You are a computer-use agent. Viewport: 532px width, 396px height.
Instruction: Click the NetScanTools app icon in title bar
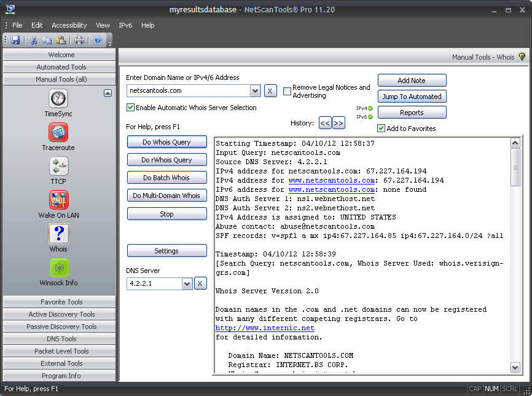[x=10, y=9]
